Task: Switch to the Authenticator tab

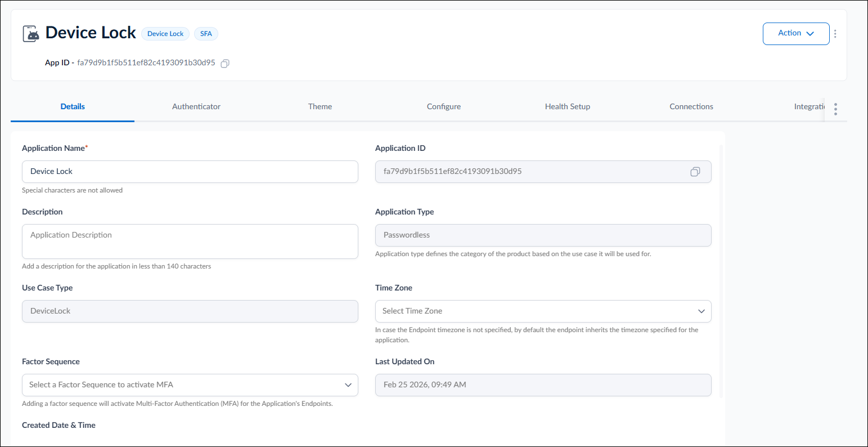Action: (x=196, y=107)
